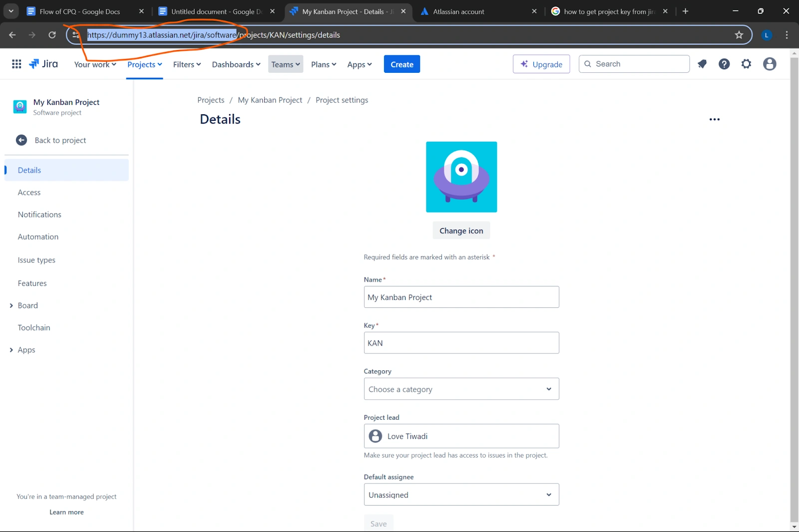Open the Default assignee dropdown
This screenshot has height=532, width=799.
tap(460, 495)
